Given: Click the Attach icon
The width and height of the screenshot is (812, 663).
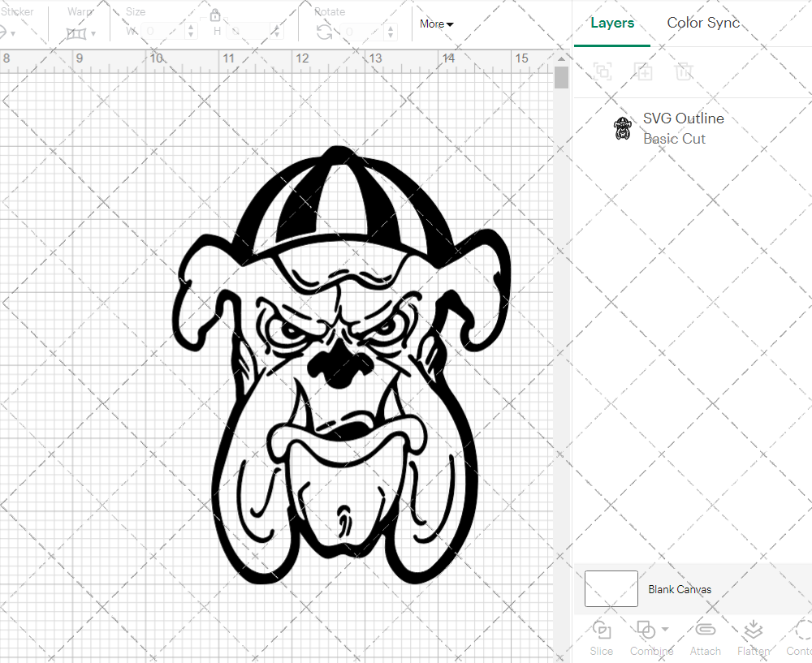Looking at the screenshot, I should pyautogui.click(x=705, y=630).
